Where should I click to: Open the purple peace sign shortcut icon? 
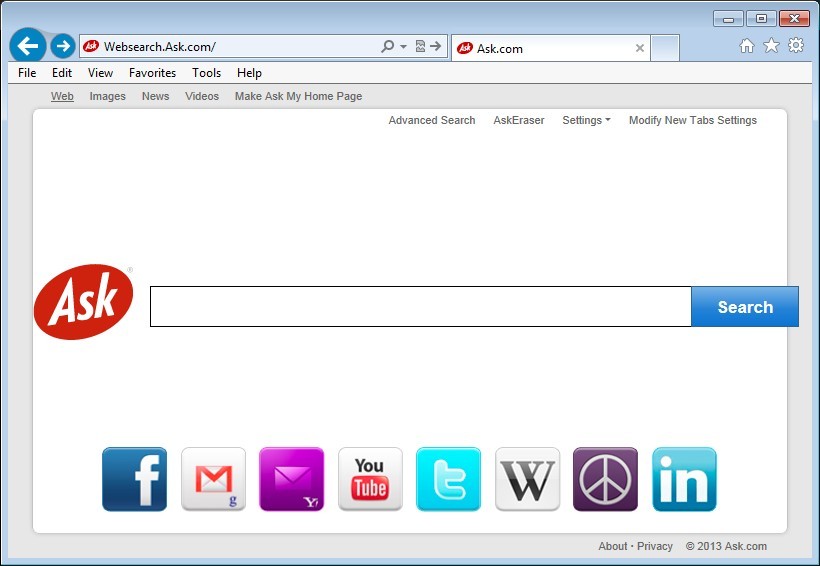click(x=606, y=479)
